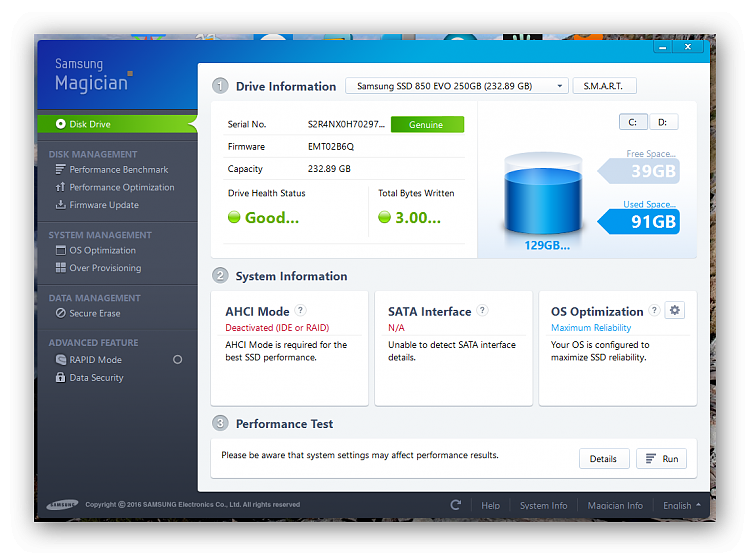Open Secure Erase page

coord(95,313)
